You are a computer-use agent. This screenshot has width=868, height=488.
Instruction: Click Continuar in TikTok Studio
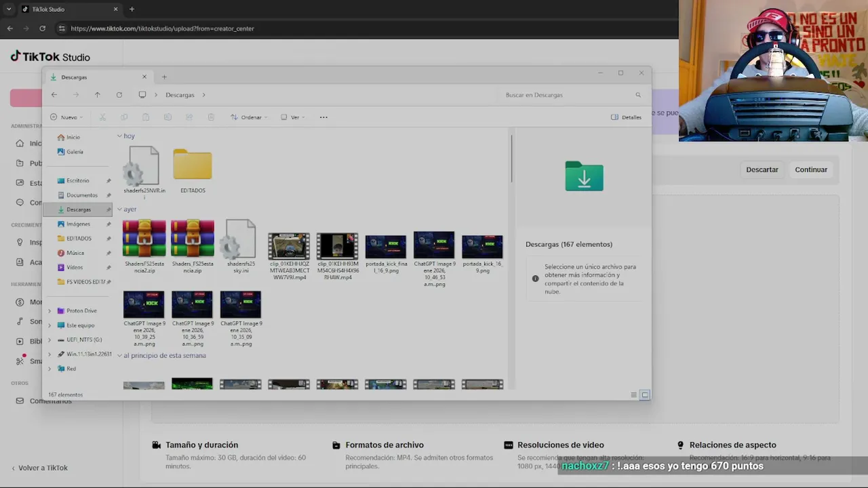click(x=811, y=169)
